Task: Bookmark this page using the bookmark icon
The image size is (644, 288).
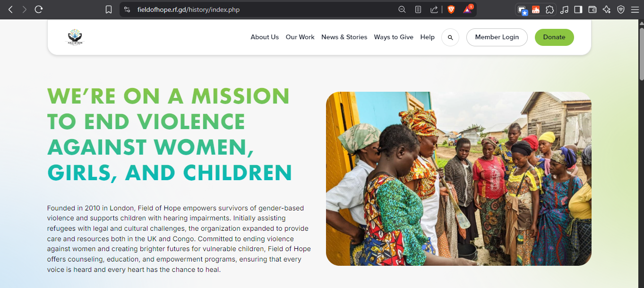Action: [x=109, y=9]
